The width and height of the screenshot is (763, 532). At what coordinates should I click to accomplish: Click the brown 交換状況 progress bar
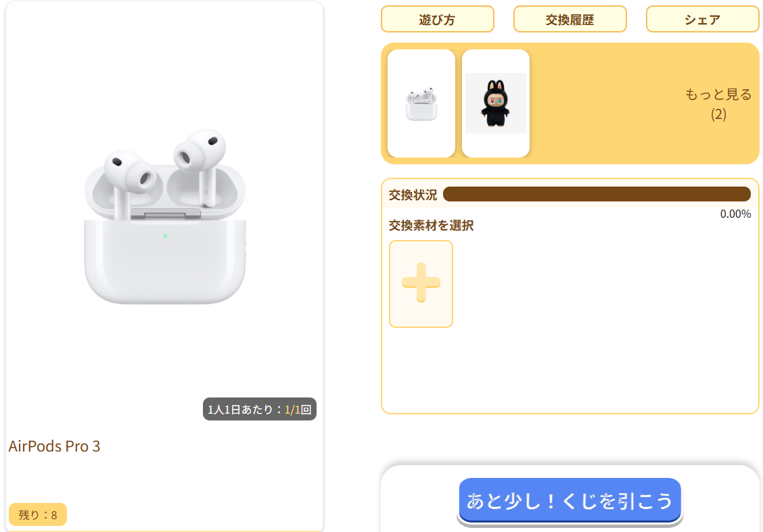(x=597, y=194)
